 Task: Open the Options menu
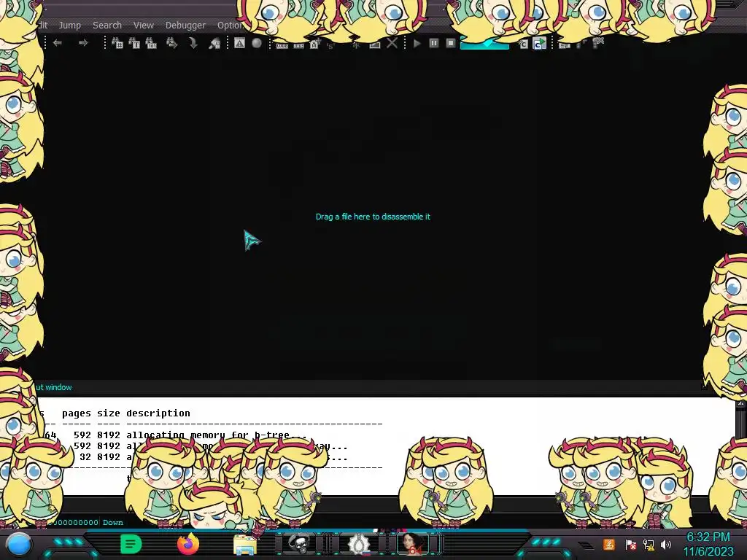click(230, 26)
